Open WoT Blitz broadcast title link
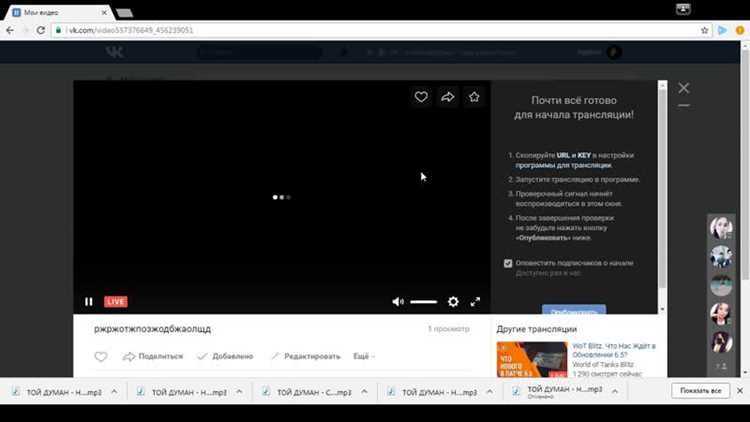 (614, 350)
